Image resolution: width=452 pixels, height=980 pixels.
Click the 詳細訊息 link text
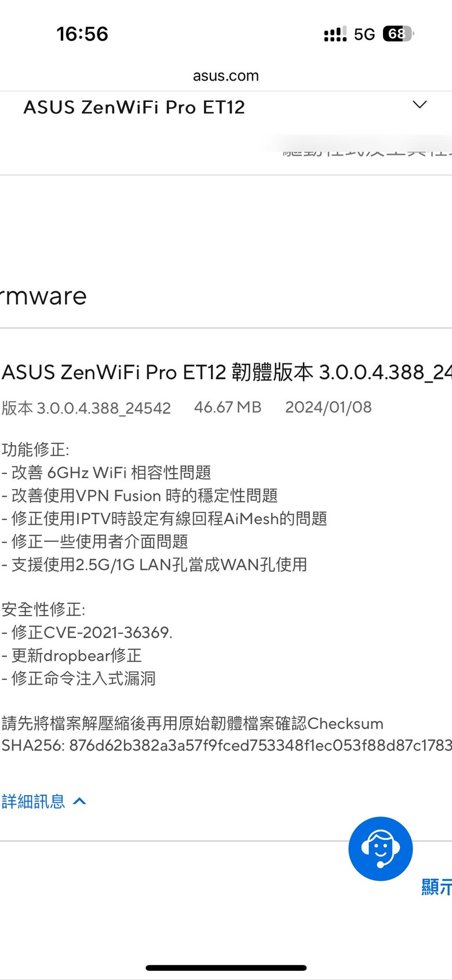[x=34, y=801]
